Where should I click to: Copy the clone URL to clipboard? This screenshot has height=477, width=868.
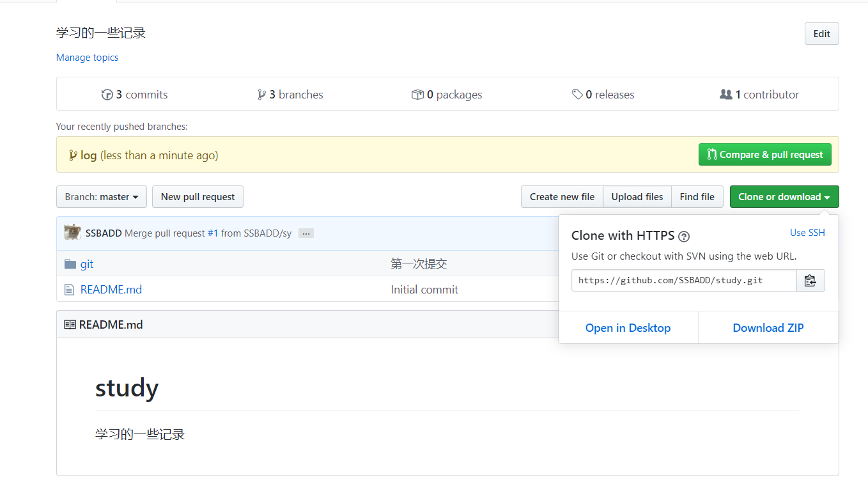click(810, 280)
